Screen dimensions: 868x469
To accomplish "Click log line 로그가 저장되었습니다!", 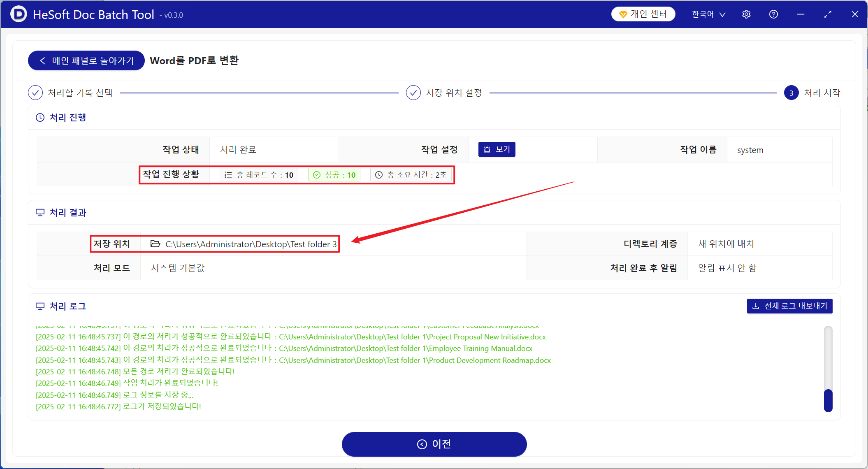I will 118,406.
